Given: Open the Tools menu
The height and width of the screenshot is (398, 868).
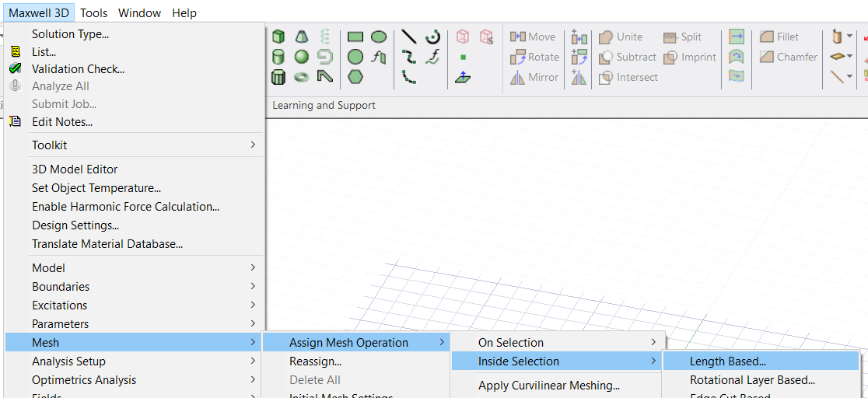Looking at the screenshot, I should point(93,12).
